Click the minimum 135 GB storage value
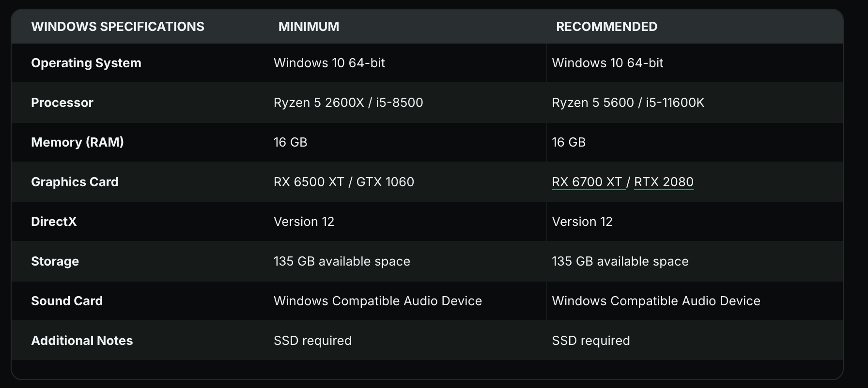The image size is (868, 388). tap(341, 261)
